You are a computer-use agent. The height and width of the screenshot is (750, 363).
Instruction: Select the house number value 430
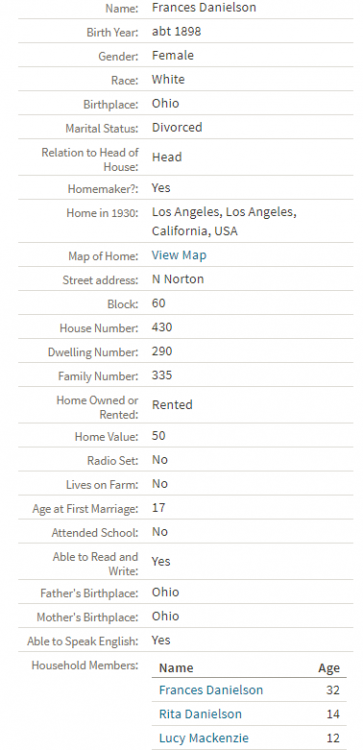(162, 327)
